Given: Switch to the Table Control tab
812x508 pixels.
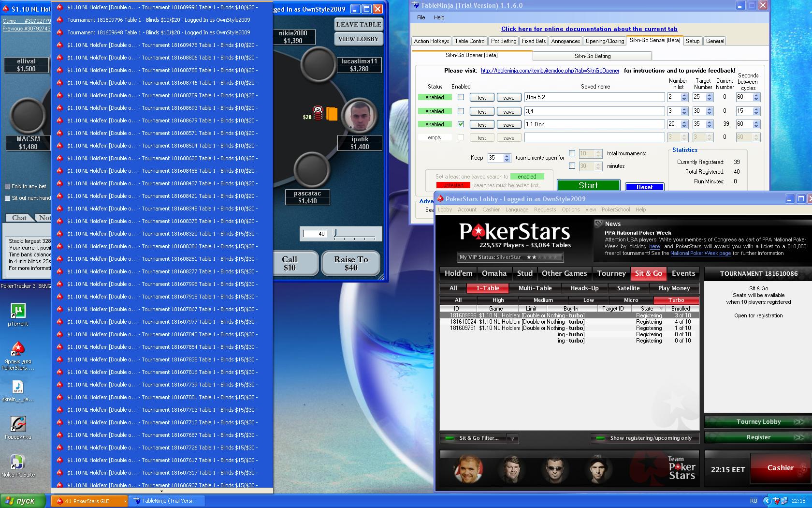Looking at the screenshot, I should pos(470,41).
